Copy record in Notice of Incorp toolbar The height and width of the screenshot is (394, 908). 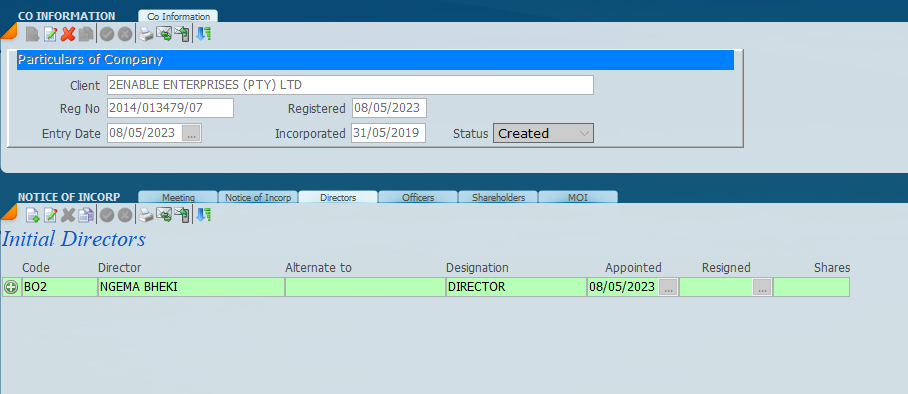point(86,216)
